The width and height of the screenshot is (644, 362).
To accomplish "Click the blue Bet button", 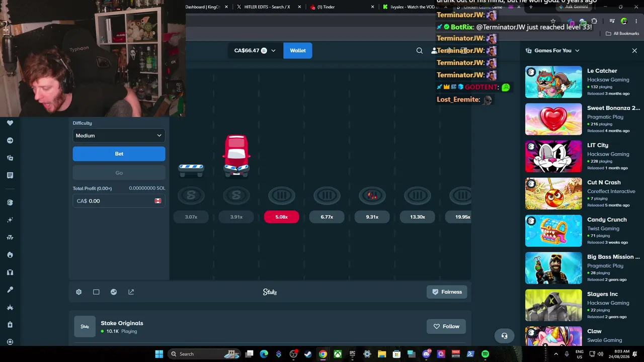I will click(119, 154).
